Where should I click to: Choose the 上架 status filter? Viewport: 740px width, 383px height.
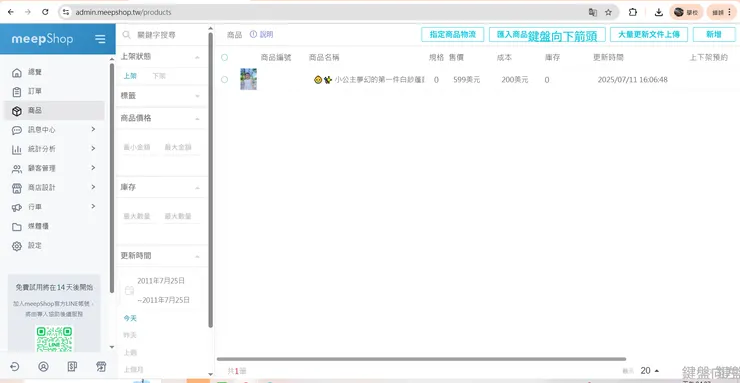(130, 76)
